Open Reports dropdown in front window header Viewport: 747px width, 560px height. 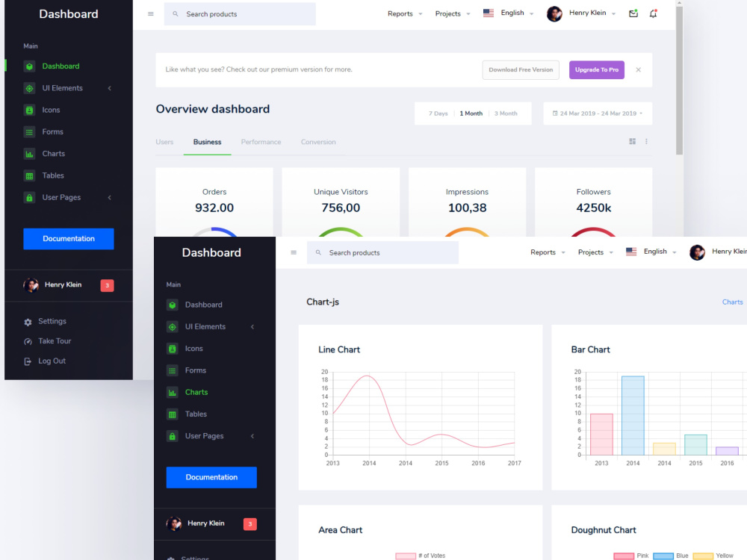(548, 252)
